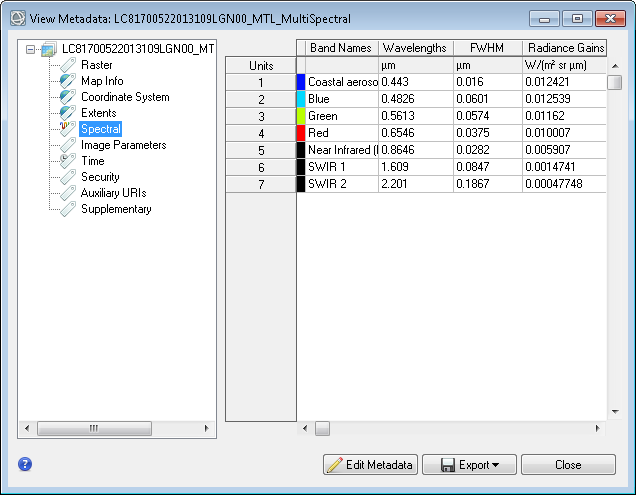Open the Edit Metadata dialog
This screenshot has height=495, width=636.
(x=370, y=465)
